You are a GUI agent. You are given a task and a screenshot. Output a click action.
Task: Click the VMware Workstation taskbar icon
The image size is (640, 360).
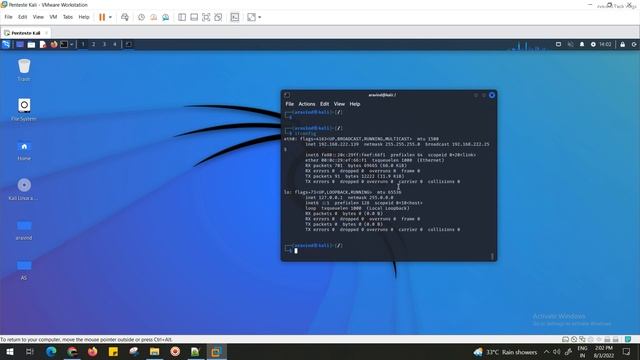216,351
